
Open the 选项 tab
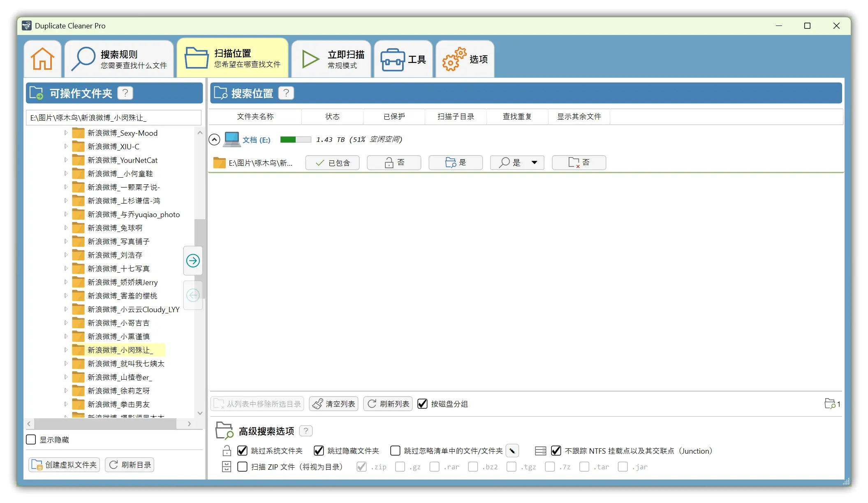[465, 59]
